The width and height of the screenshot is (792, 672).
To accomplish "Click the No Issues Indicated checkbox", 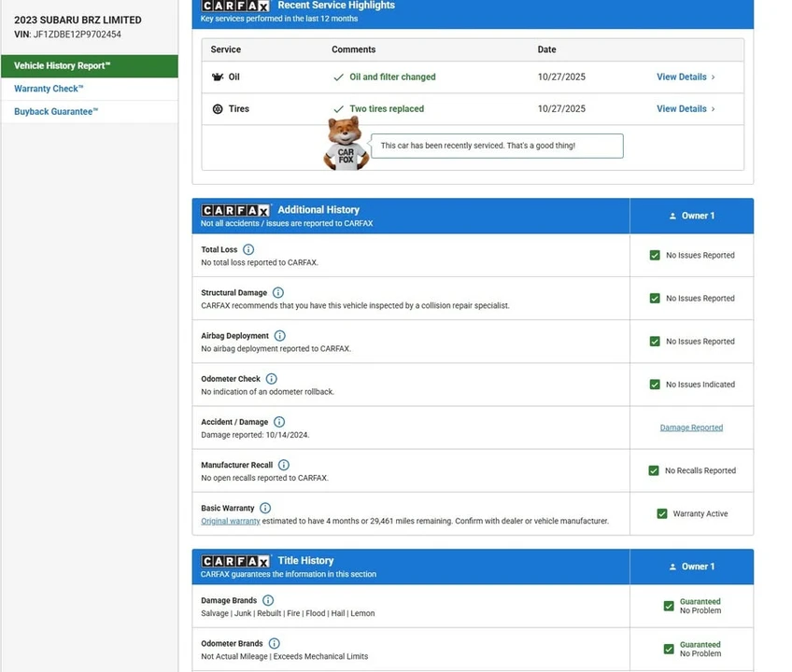I will 655,385.
